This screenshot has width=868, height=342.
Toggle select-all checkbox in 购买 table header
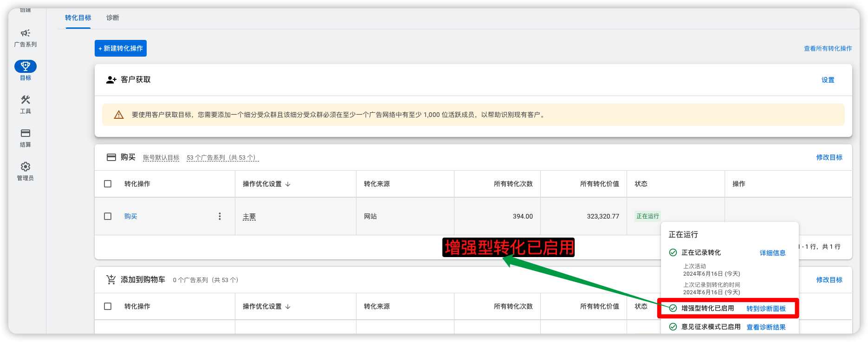tap(108, 184)
